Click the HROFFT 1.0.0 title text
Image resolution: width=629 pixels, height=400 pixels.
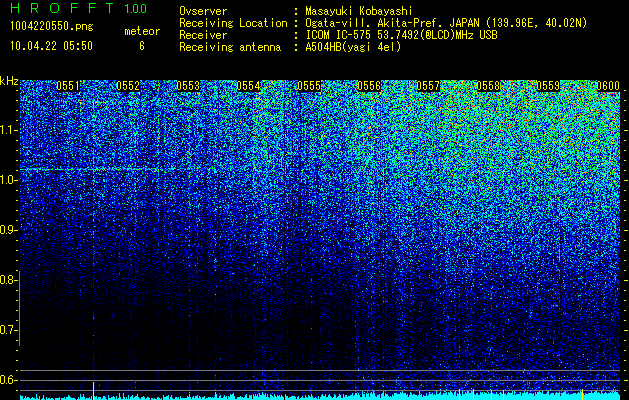(x=79, y=8)
